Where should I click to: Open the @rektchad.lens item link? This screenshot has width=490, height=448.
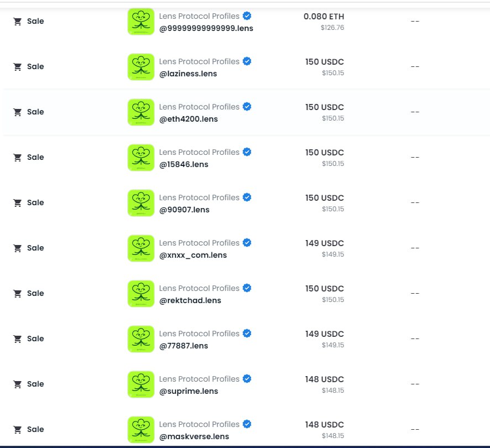pos(190,300)
